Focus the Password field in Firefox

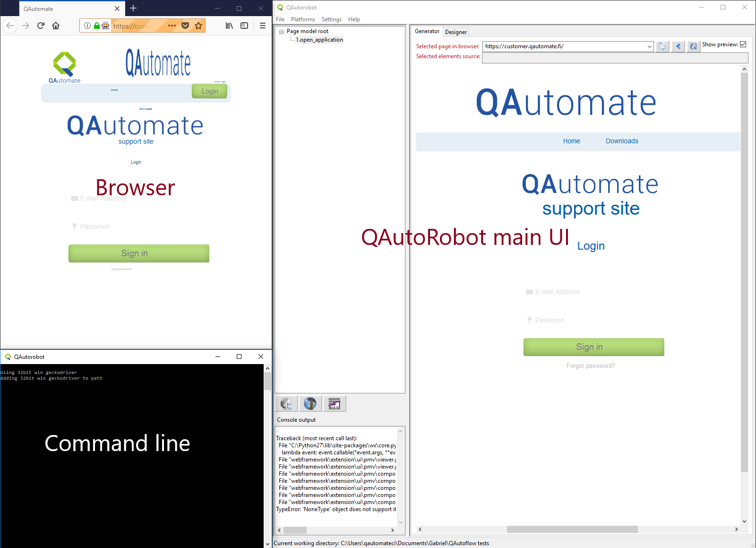click(139, 227)
